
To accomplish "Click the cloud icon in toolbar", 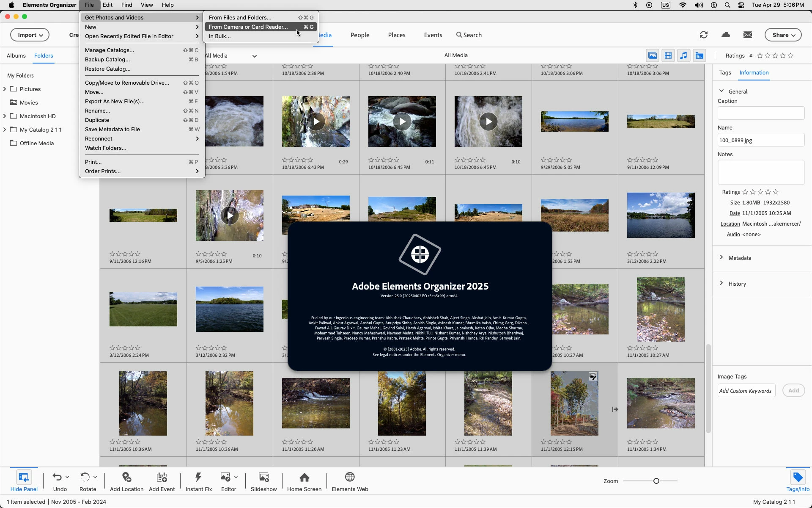I will [x=726, y=35].
